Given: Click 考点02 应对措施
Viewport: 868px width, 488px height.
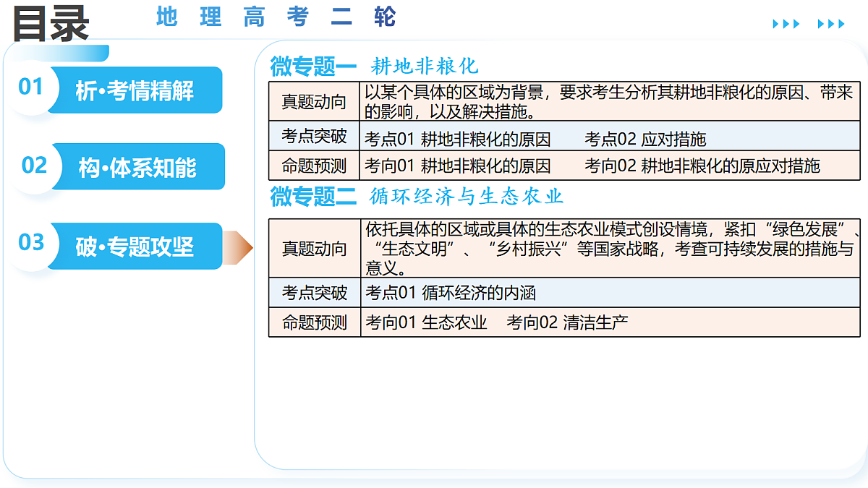Looking at the screenshot, I should coord(645,139).
